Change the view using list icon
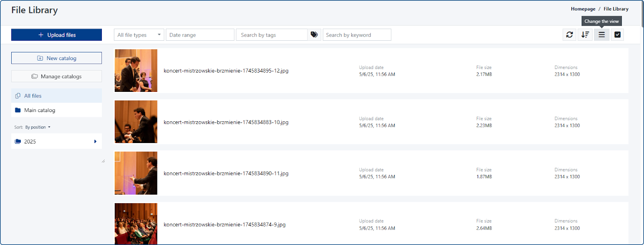The height and width of the screenshot is (245, 644). pyautogui.click(x=602, y=35)
